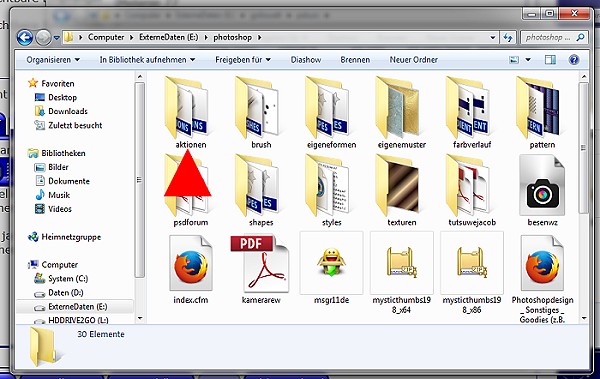This screenshot has height=379, width=600.
Task: Click the file list scroll-down arrow
Action: click(584, 318)
